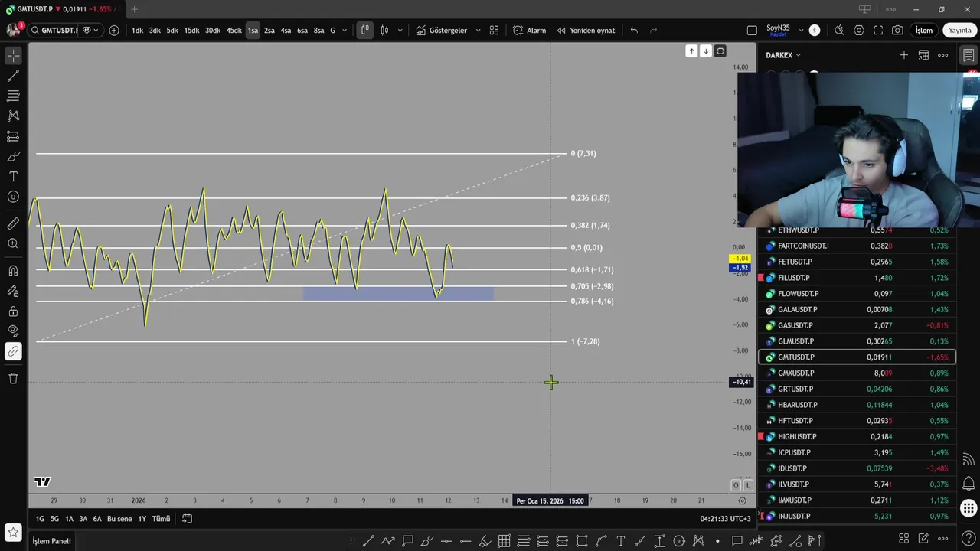Select the Tümü all date range
The height and width of the screenshot is (551, 980).
click(x=161, y=519)
